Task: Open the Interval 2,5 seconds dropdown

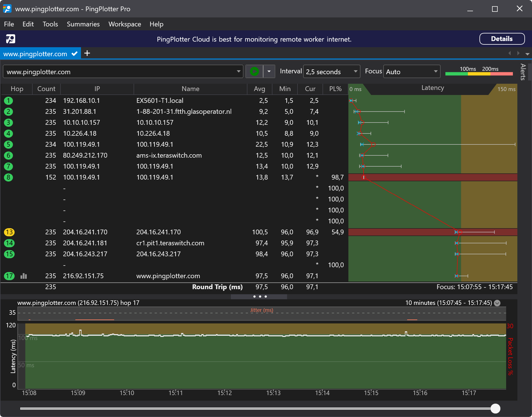Action: point(332,72)
